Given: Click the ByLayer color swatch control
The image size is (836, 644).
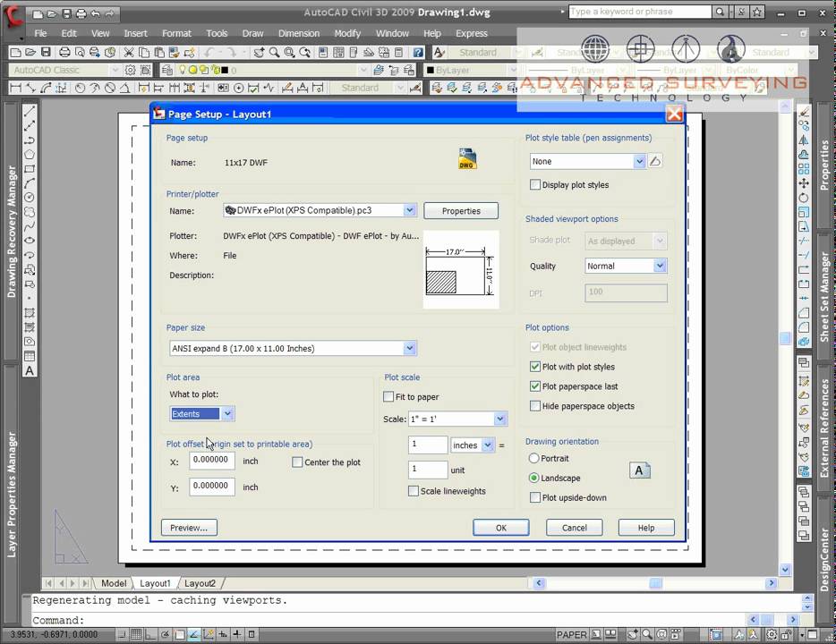Looking at the screenshot, I should click(x=469, y=70).
